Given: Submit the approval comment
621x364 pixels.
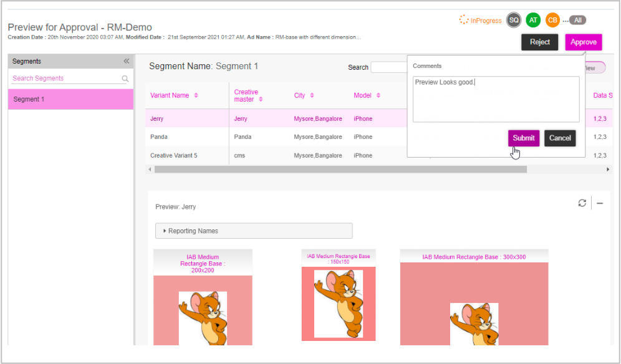Looking at the screenshot, I should pyautogui.click(x=524, y=138).
